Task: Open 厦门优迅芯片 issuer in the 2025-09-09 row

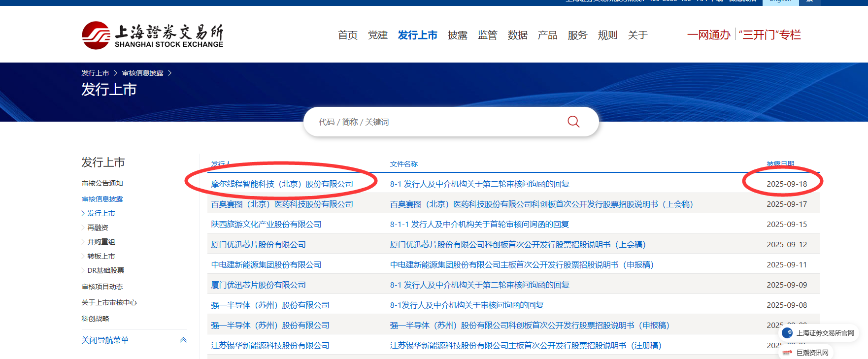Action: point(259,285)
